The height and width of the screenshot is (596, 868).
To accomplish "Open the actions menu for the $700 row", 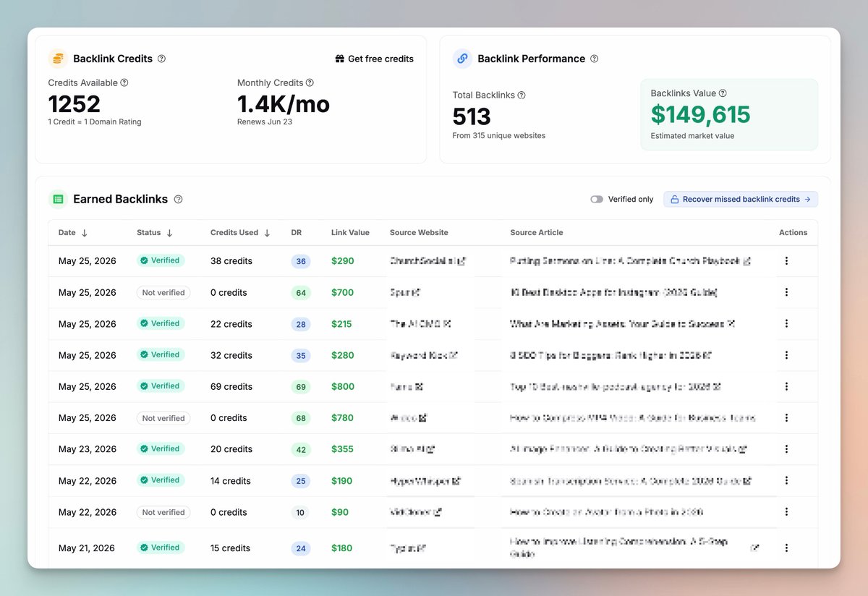I will tap(786, 292).
